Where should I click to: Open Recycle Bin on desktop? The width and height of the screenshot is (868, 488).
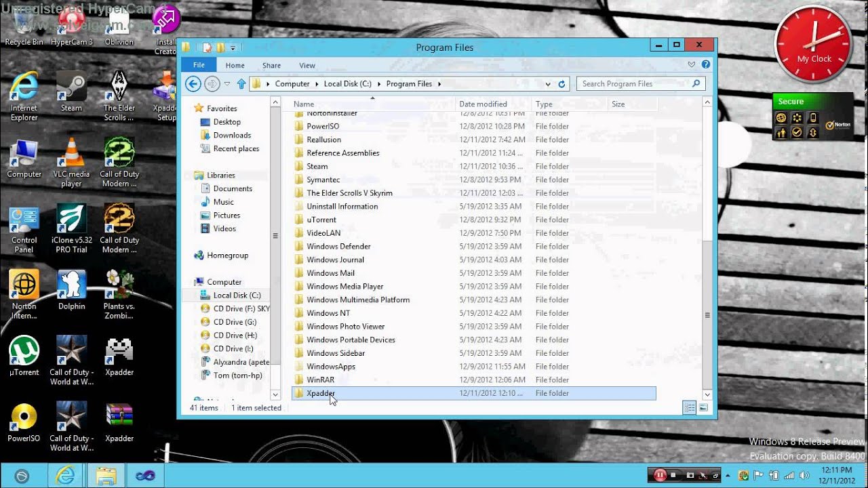(24, 27)
